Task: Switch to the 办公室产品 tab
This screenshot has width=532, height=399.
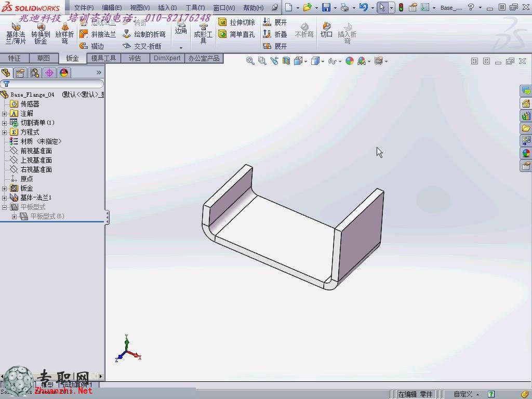Action: pos(204,58)
